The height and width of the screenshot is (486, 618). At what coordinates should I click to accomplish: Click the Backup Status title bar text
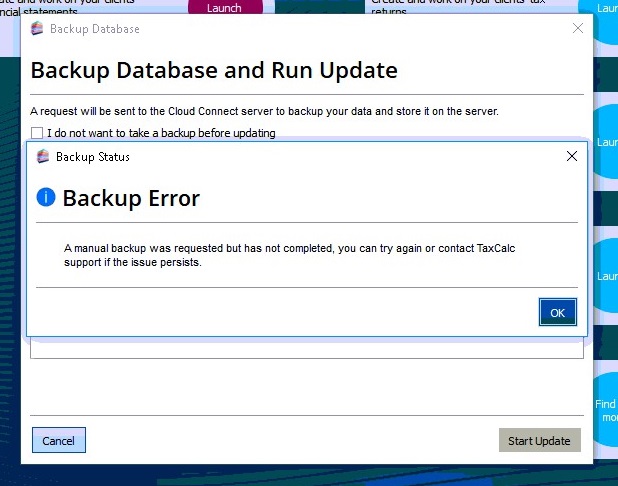pyautogui.click(x=92, y=156)
